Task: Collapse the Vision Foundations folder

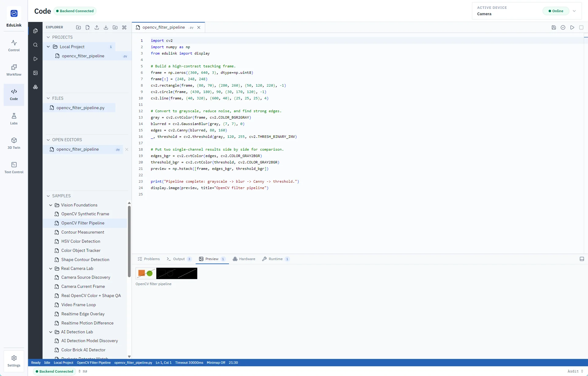Action: (51, 205)
